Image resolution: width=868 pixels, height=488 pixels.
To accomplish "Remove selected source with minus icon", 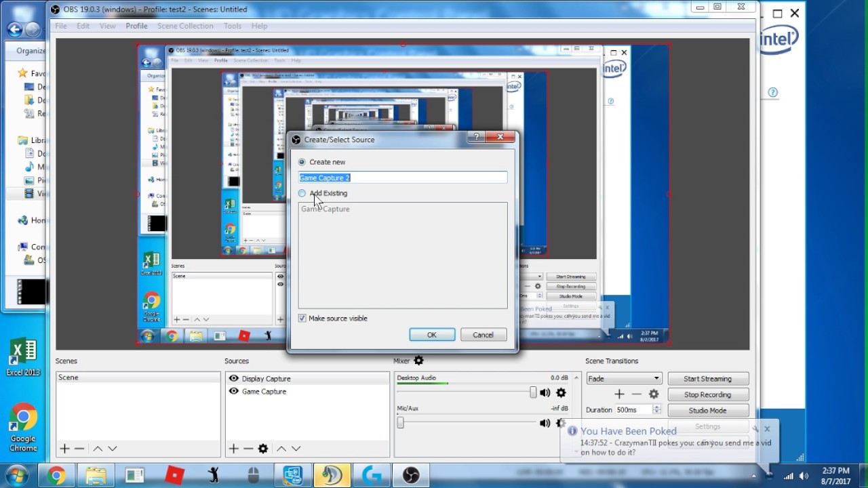I will pyautogui.click(x=248, y=449).
